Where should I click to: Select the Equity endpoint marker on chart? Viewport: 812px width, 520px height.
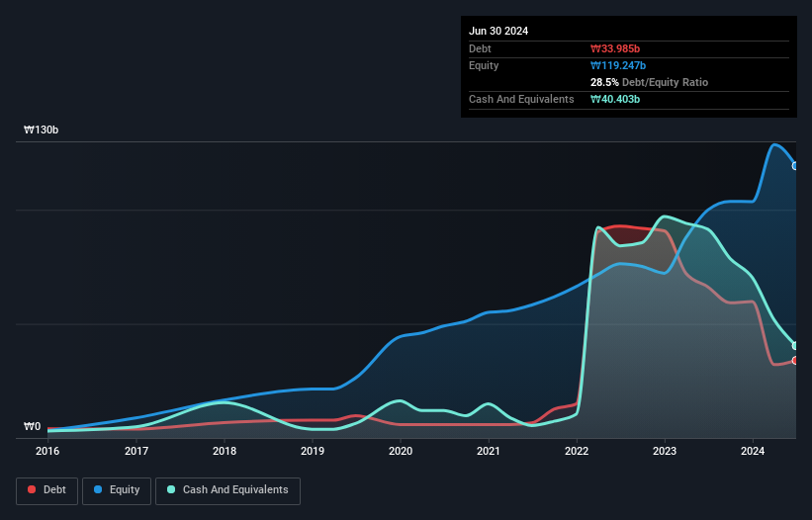pyautogui.click(x=795, y=166)
